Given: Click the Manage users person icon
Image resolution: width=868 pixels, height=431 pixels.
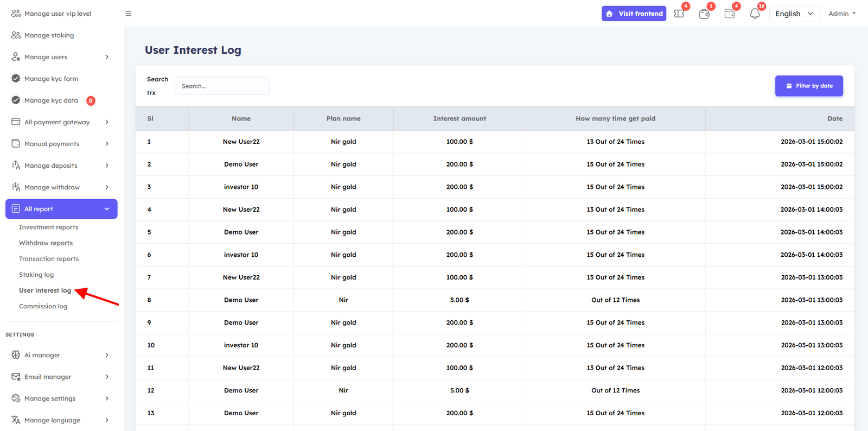Looking at the screenshot, I should [16, 57].
